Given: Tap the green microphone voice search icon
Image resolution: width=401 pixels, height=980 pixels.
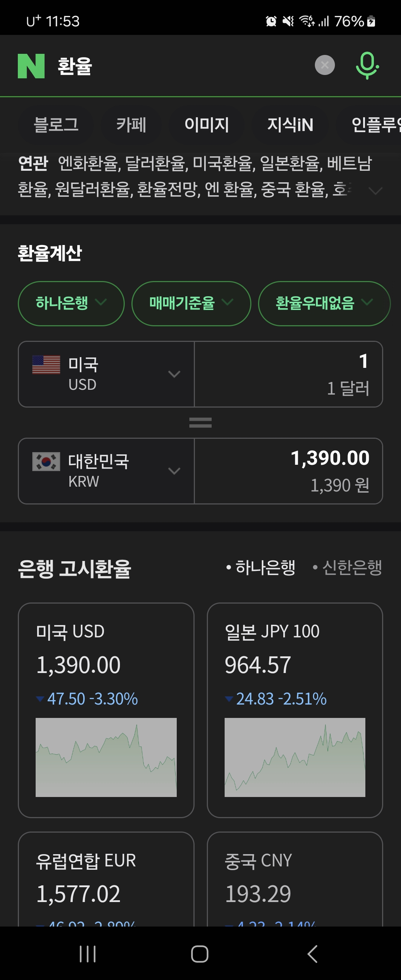Looking at the screenshot, I should [x=367, y=65].
